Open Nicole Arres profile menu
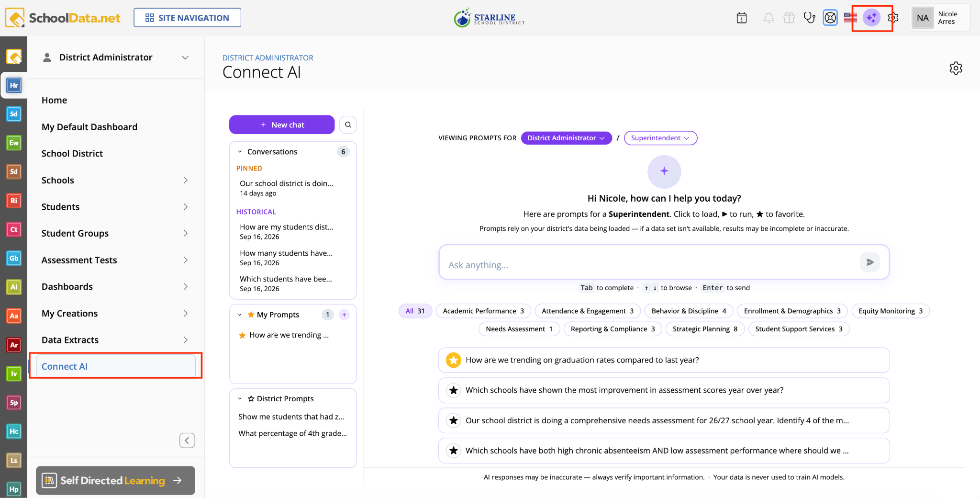The width and height of the screenshot is (980, 498). 940,18
